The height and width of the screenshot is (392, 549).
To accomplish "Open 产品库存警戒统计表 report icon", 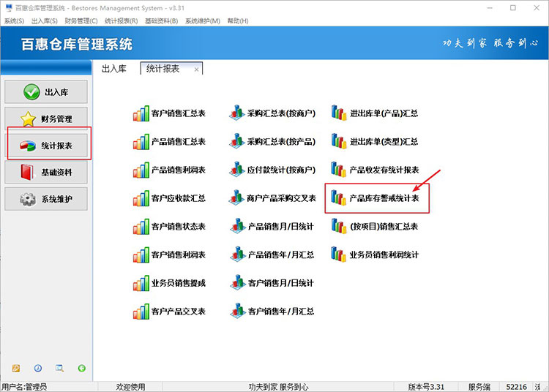I will (339, 197).
